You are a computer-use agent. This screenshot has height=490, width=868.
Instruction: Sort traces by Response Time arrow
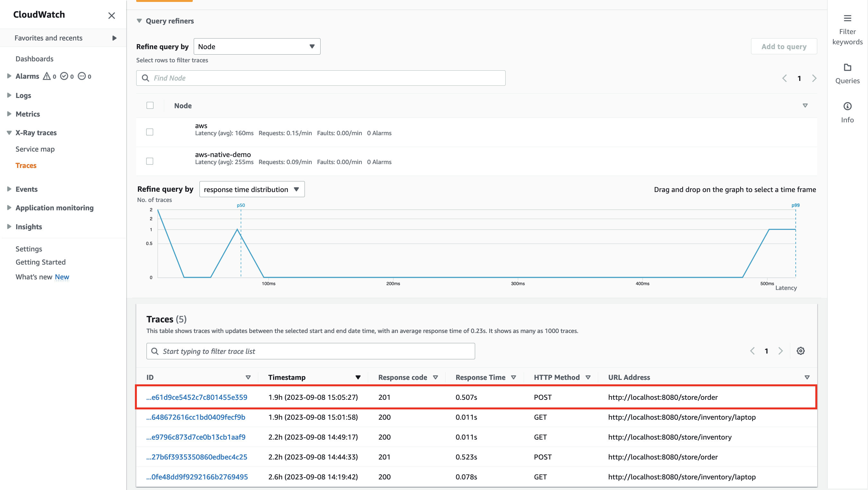pyautogui.click(x=514, y=378)
